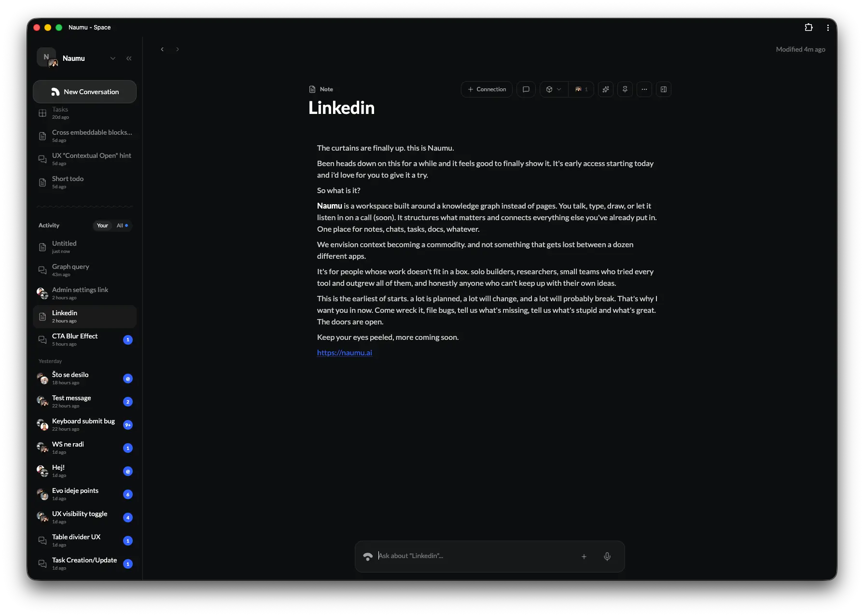Click unread badge on CTA Blur Effect
The width and height of the screenshot is (864, 616).
[x=128, y=340]
